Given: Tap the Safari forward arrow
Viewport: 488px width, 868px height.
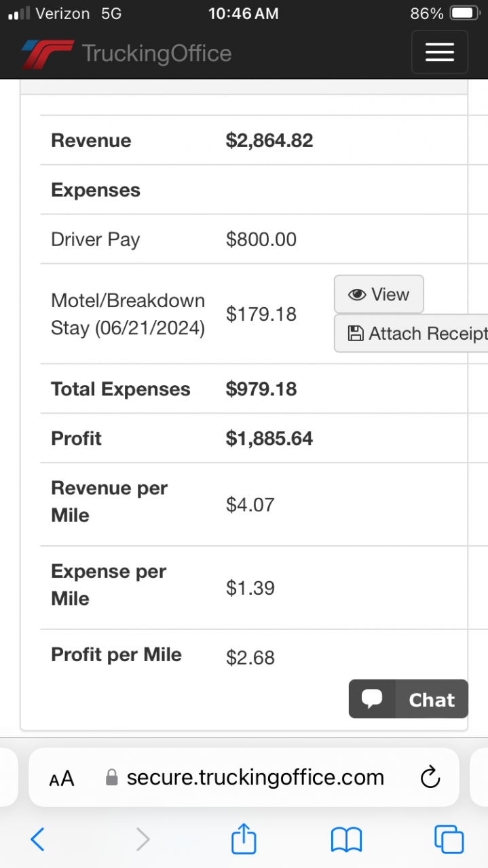Looking at the screenshot, I should point(143,840).
